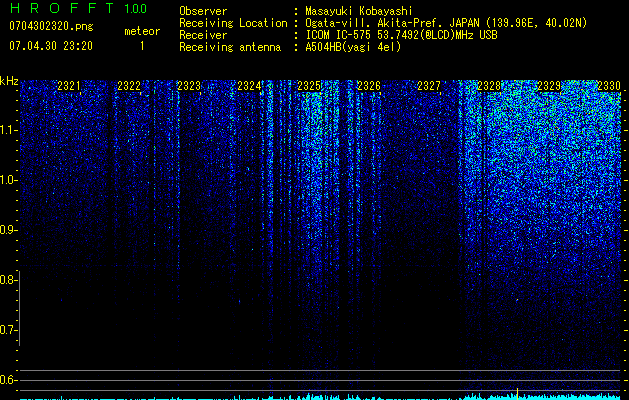The width and height of the screenshot is (629, 400).
Task: Click the yellow meteor spike in bottom amplitude graph
Action: [x=517, y=394]
